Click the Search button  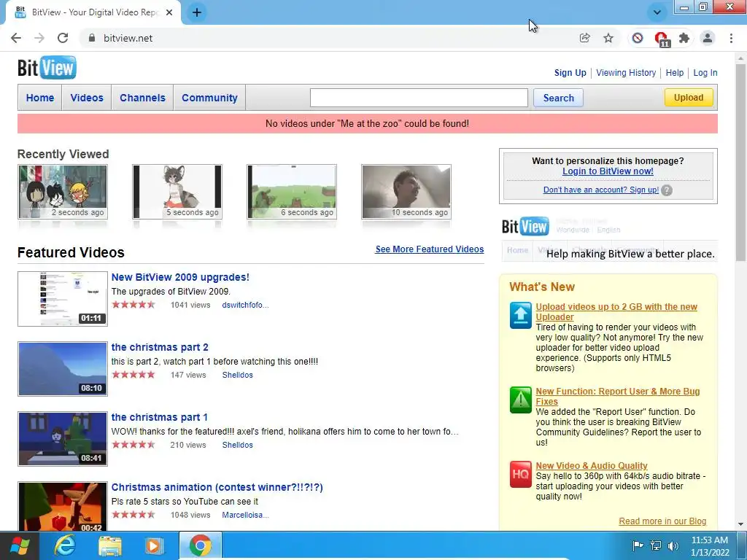point(558,98)
